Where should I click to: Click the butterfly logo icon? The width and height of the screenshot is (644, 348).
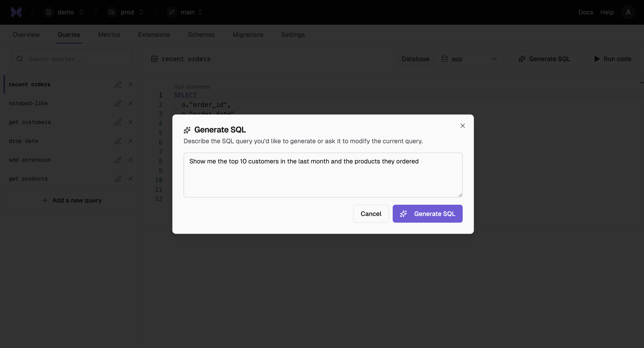[16, 12]
